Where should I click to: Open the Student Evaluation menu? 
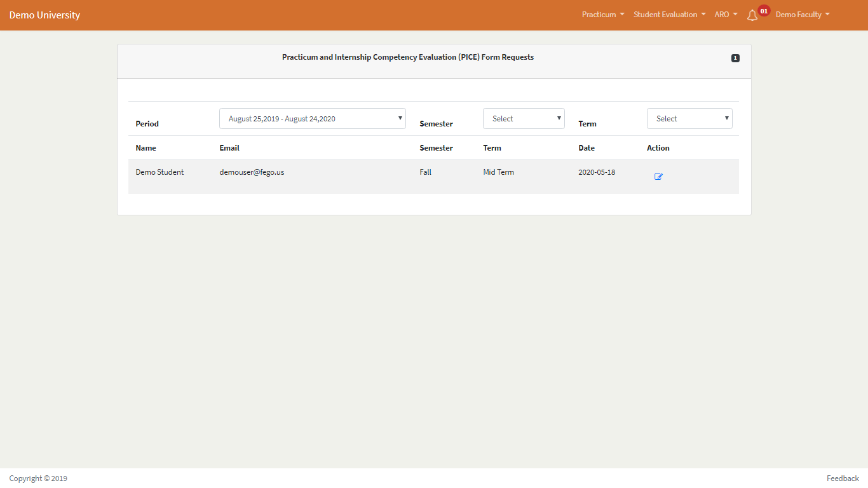coord(665,14)
